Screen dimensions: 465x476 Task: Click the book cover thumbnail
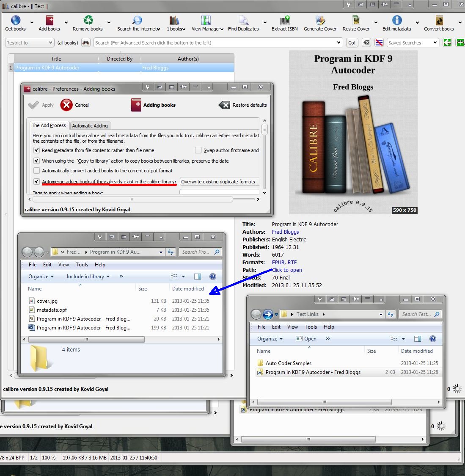353,133
